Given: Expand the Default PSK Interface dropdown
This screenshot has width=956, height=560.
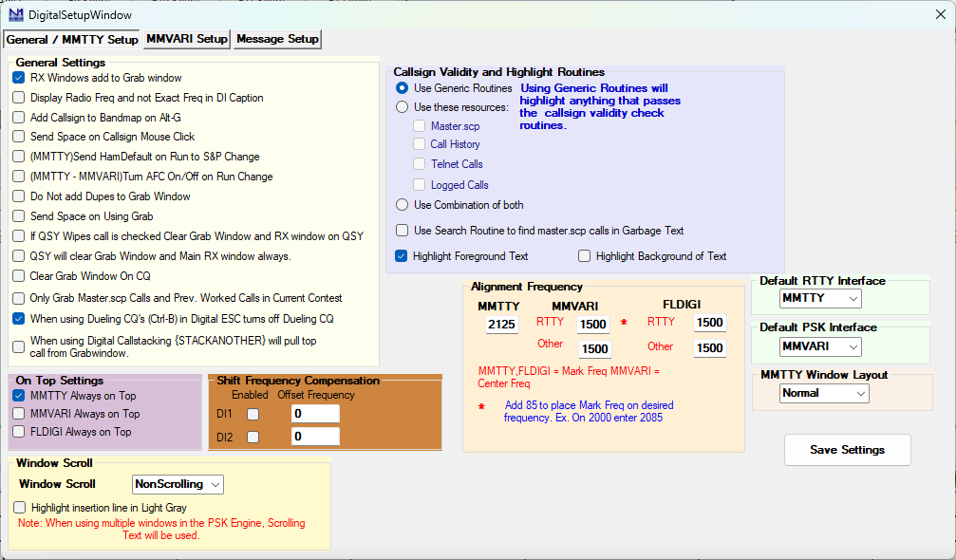Looking at the screenshot, I should click(x=820, y=346).
